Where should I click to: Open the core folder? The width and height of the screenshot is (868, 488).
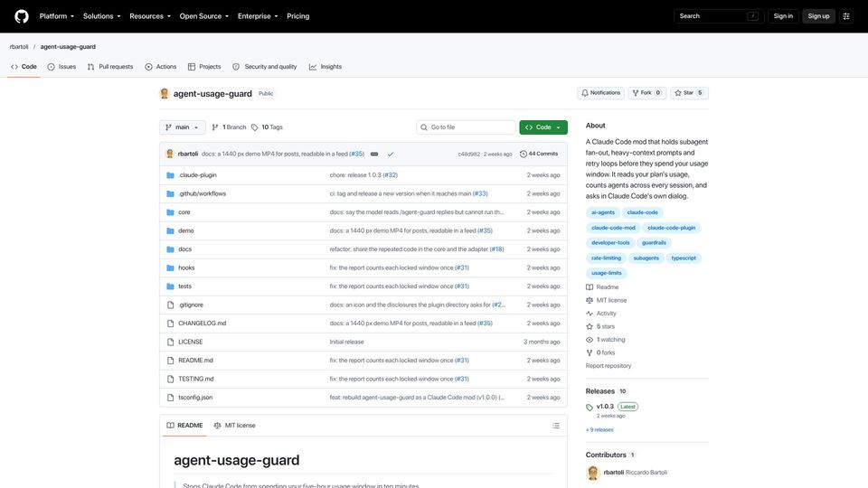coord(184,211)
